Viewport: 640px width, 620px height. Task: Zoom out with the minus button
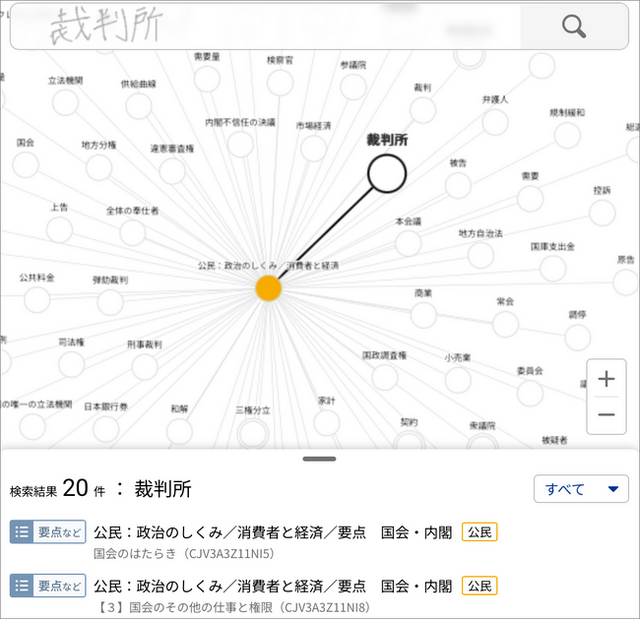click(606, 415)
